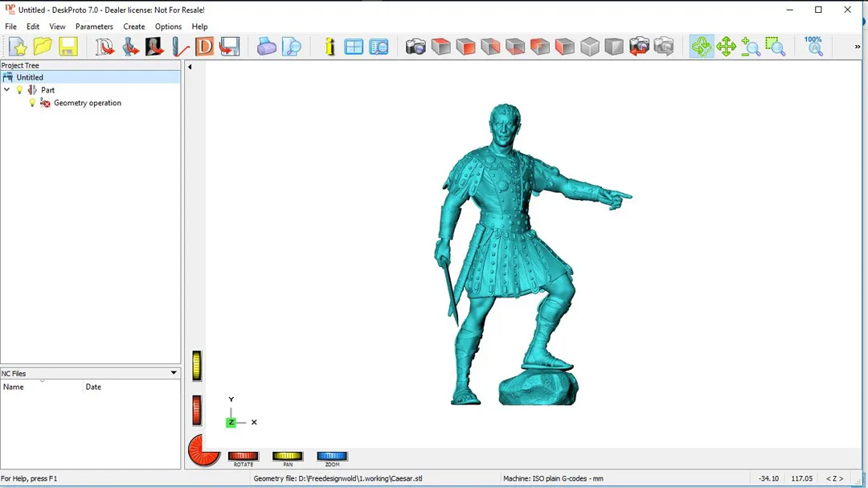868x488 pixels.
Task: Activate zoom-window dotted rectangle tool
Action: pos(776,47)
